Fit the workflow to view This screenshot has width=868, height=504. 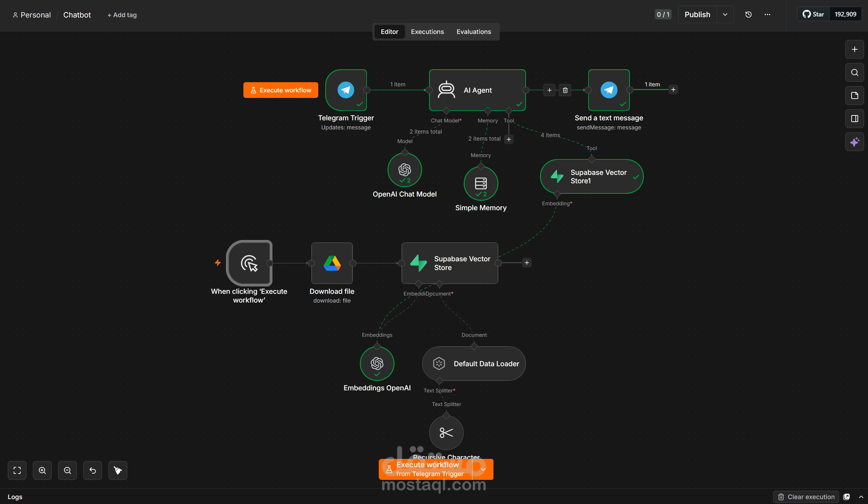17,470
